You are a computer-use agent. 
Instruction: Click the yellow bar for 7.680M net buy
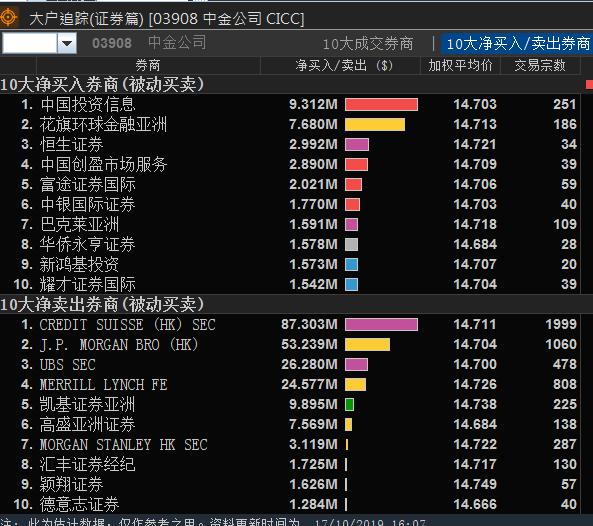coord(375,124)
